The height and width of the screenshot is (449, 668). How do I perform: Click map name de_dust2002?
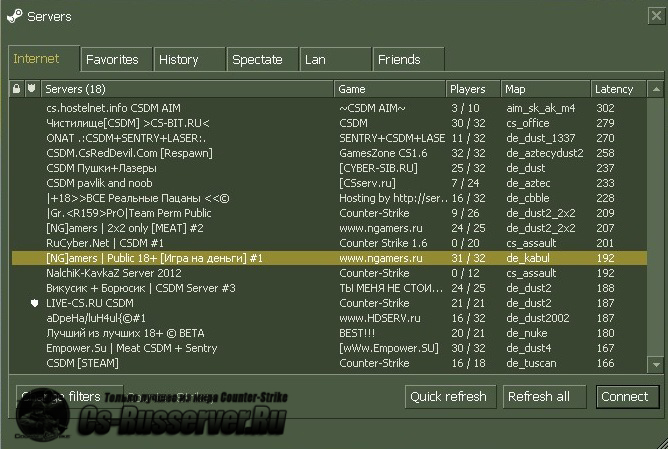click(x=538, y=318)
